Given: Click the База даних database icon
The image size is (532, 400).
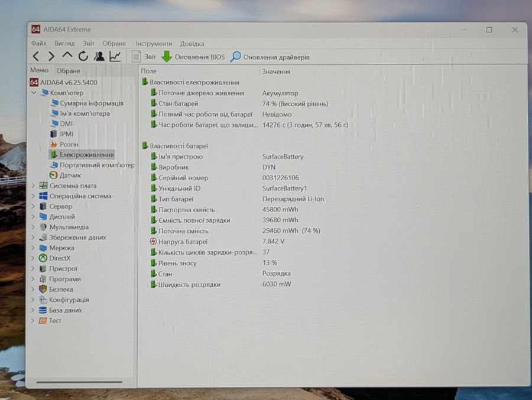Looking at the screenshot, I should point(43,310).
